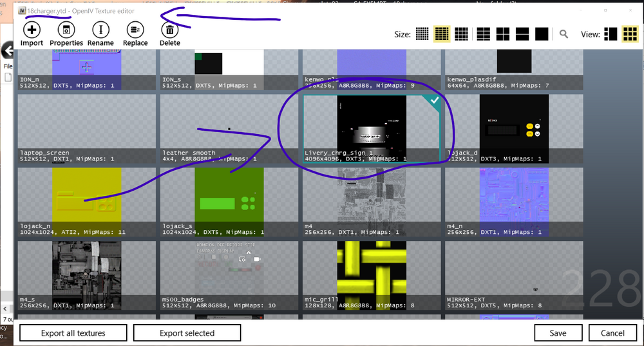Image resolution: width=644 pixels, height=346 pixels.
Task: Export all textures
Action: click(73, 333)
